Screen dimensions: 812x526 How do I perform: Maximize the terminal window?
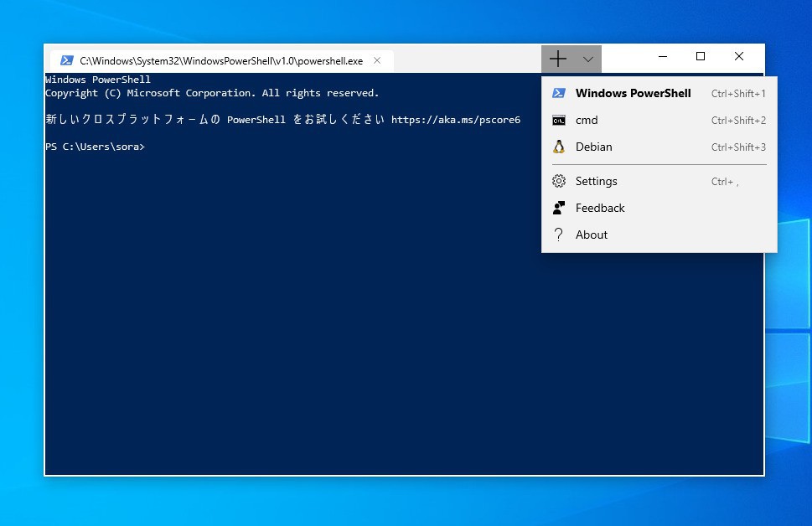(701, 57)
